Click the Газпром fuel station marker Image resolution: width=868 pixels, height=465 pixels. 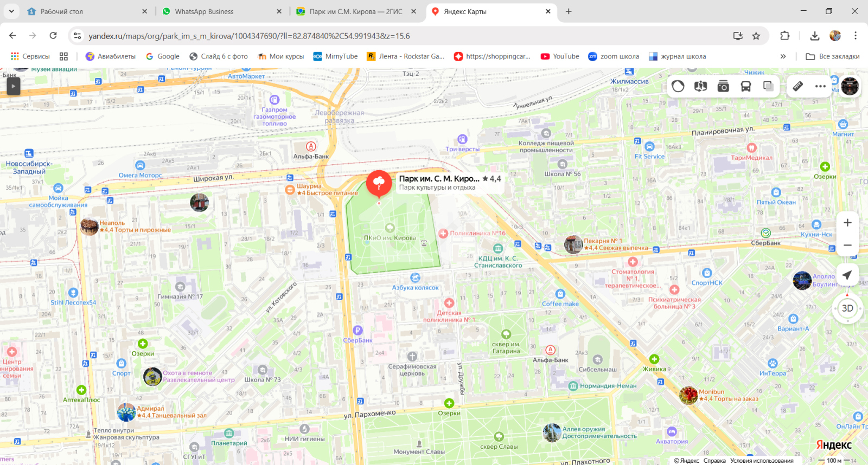pyautogui.click(x=275, y=100)
